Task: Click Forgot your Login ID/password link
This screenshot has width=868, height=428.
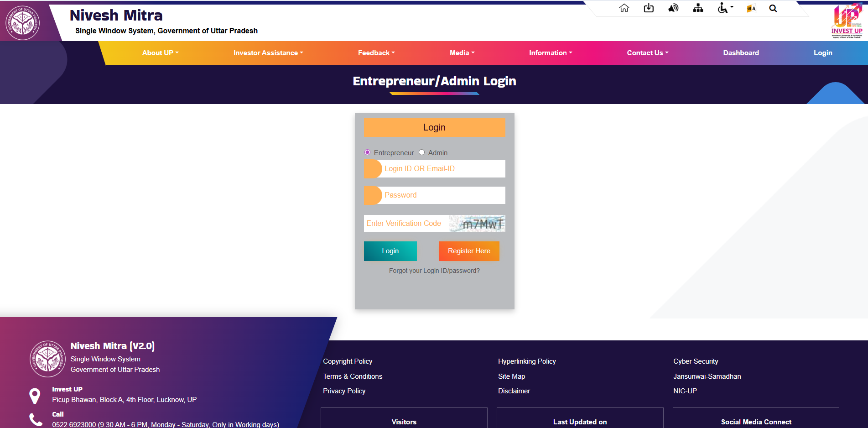Action: (434, 271)
